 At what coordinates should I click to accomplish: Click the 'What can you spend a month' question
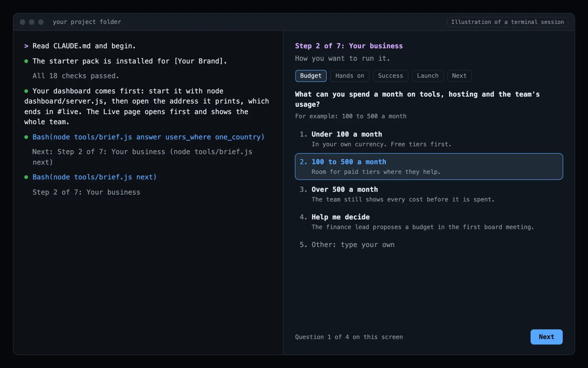point(417,99)
